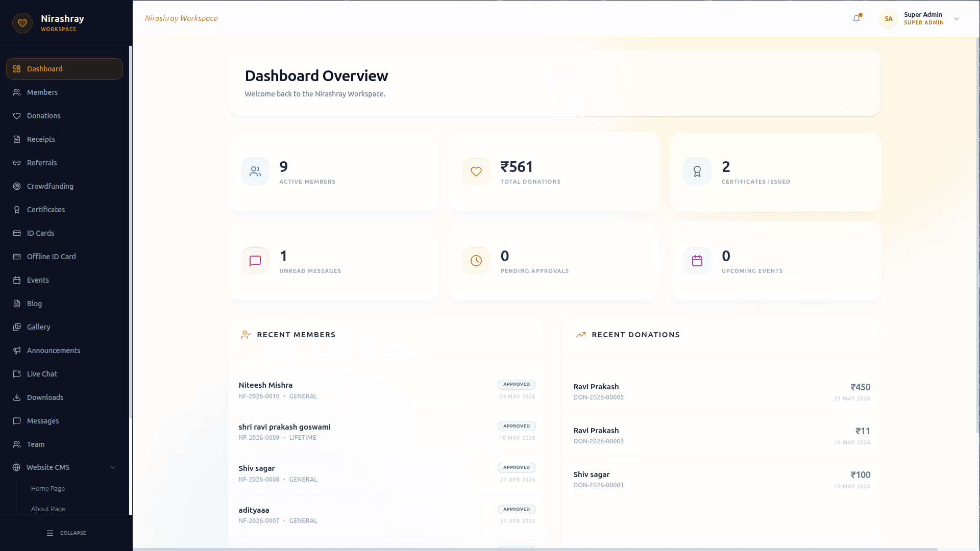Click the Upcoming Events calendar icon
The height and width of the screenshot is (551, 980).
tap(697, 261)
